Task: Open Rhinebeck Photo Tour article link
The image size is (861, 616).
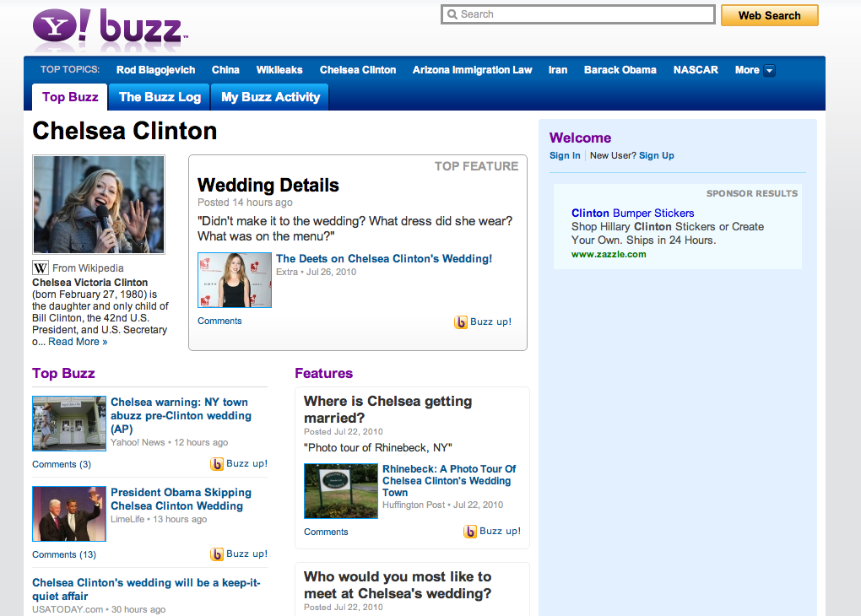Action: tap(449, 480)
